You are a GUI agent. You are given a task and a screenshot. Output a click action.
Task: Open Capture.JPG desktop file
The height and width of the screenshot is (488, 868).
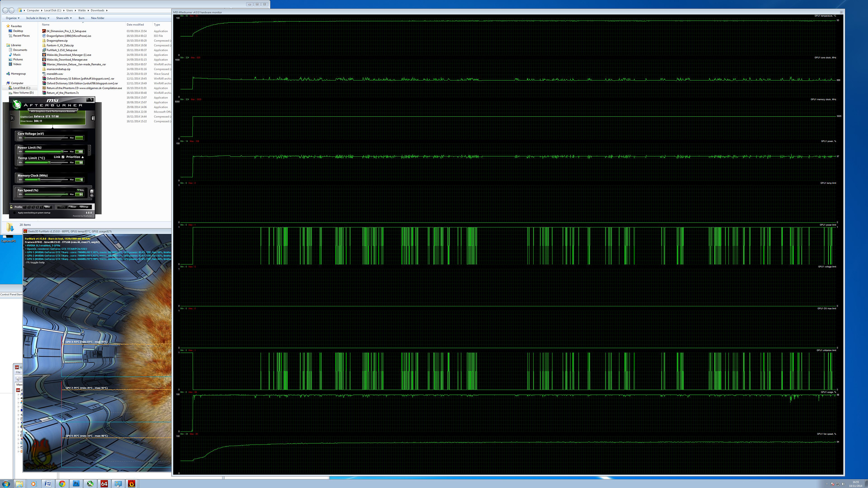pyautogui.click(x=8, y=239)
